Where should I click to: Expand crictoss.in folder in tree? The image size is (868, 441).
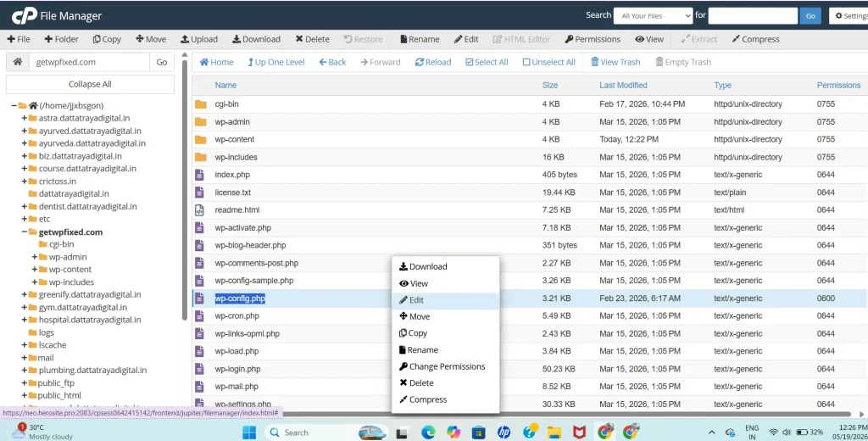click(x=25, y=181)
